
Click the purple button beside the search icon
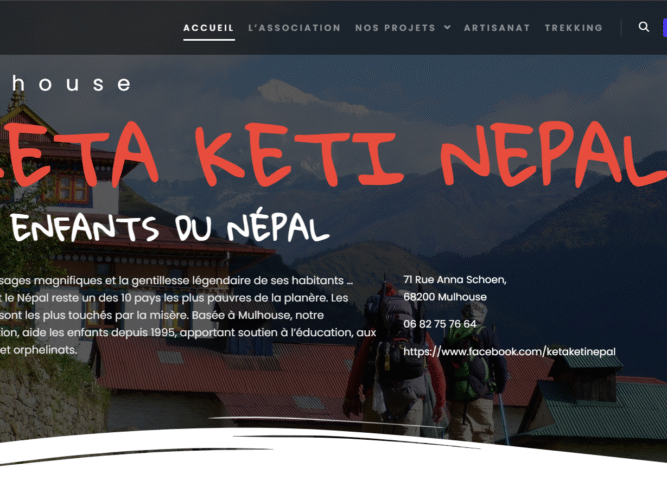pos(665,28)
